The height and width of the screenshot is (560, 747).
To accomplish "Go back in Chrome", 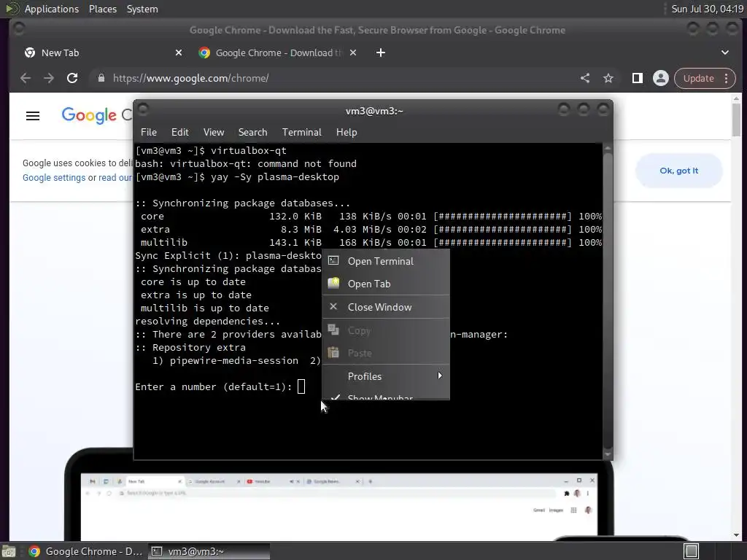I will coord(26,78).
